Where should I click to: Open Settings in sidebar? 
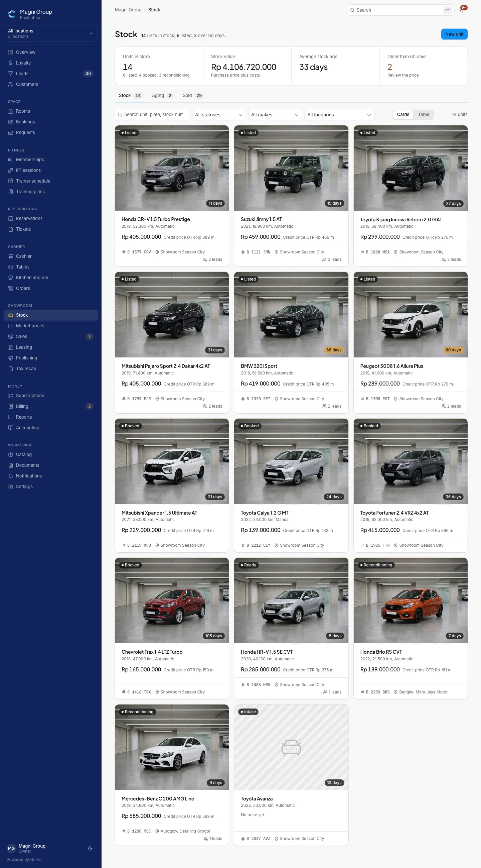tap(50, 486)
